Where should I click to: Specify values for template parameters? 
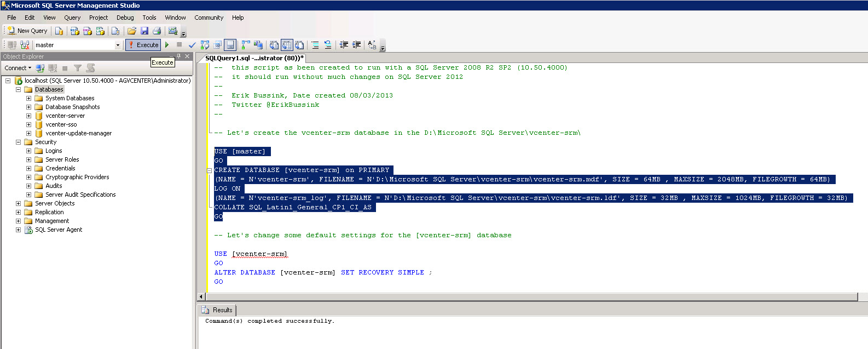pos(372,45)
